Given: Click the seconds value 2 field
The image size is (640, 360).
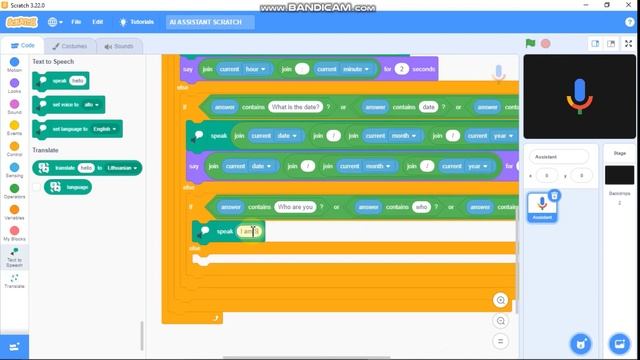Looking at the screenshot, I should [x=401, y=69].
